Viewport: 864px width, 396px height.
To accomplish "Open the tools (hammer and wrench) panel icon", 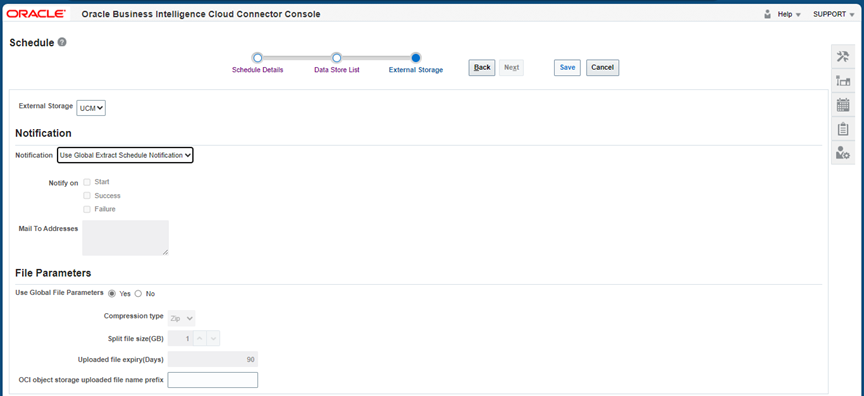I will [x=843, y=57].
